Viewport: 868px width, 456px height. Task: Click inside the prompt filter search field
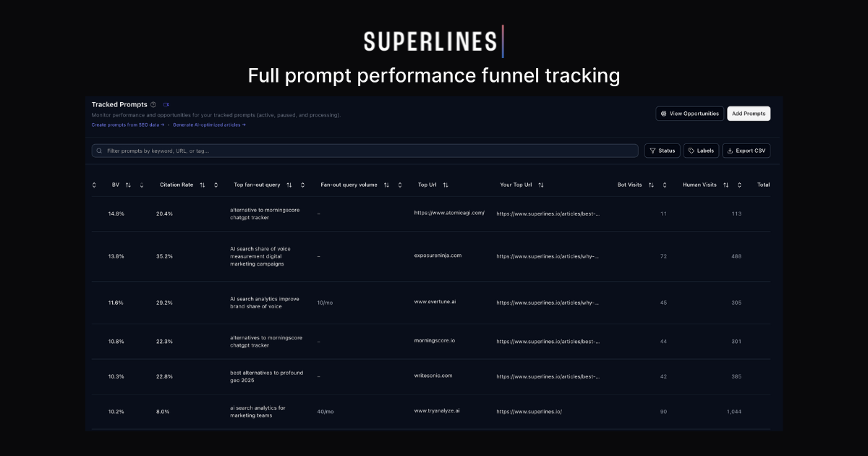[x=289, y=151]
